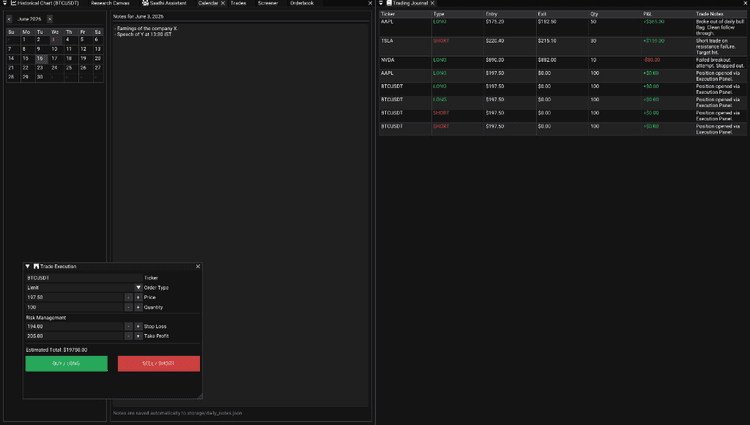Close the Trade Execution panel
The height and width of the screenshot is (425, 750).
[x=198, y=266]
